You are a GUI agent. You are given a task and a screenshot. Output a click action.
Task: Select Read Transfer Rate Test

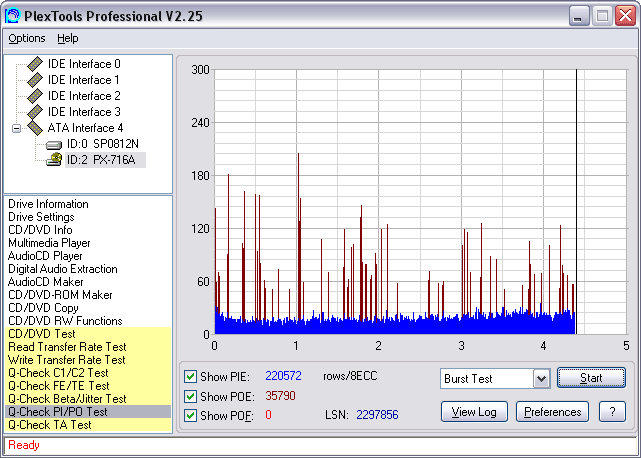coord(88,347)
